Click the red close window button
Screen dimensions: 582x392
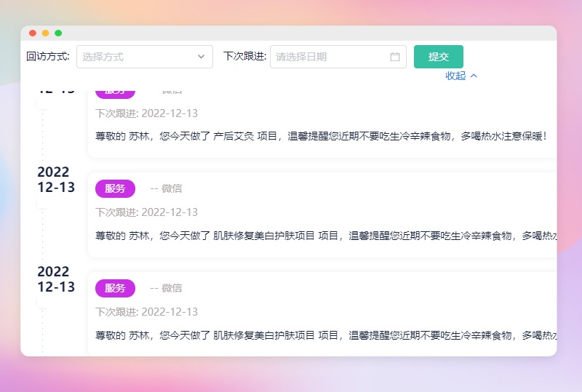[33, 33]
